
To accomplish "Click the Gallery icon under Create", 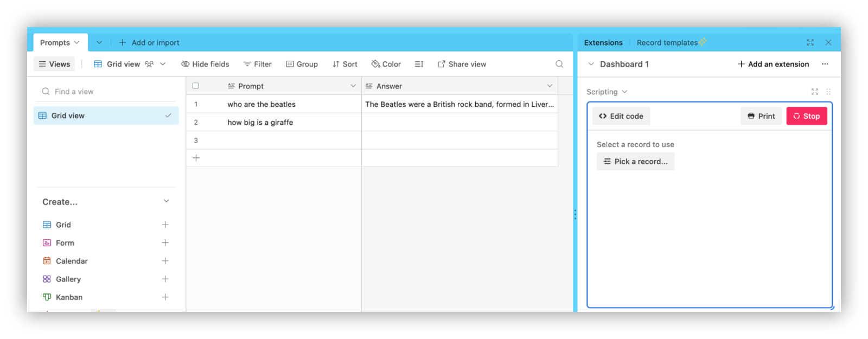I will (x=47, y=279).
